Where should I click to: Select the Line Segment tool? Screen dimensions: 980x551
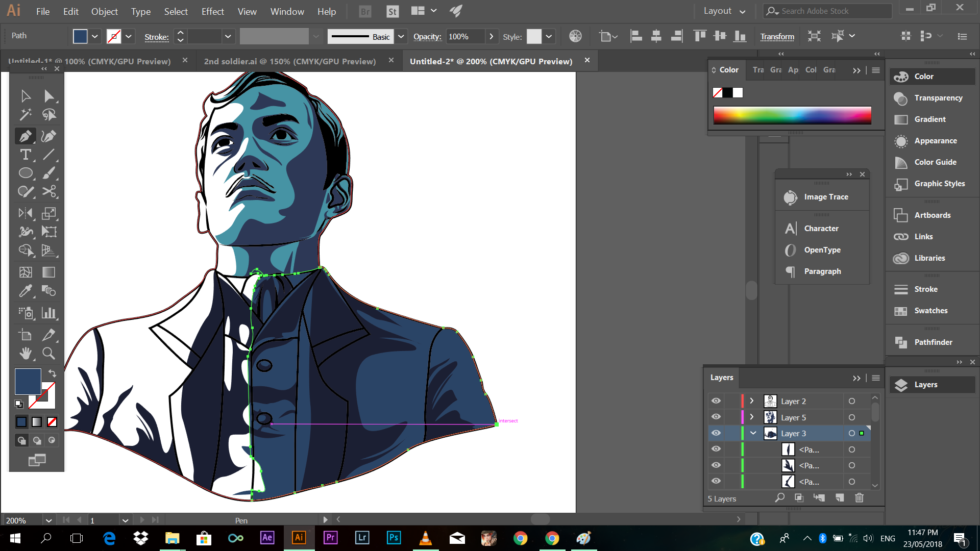49,155
